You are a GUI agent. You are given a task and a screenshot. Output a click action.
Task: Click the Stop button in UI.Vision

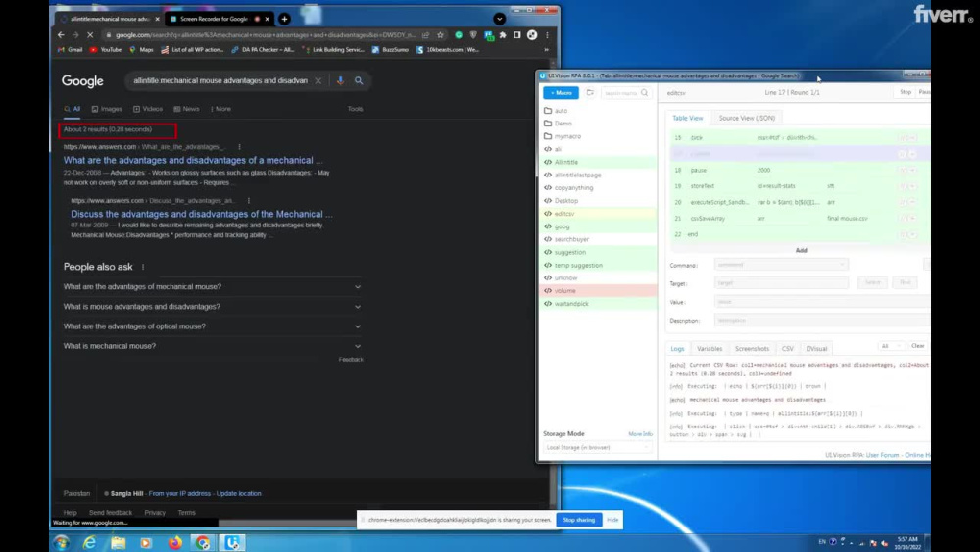tap(905, 92)
